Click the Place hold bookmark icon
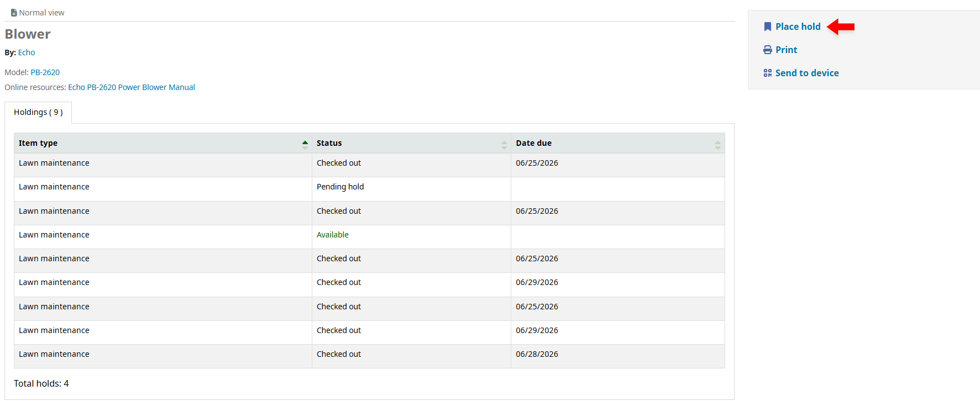Image resolution: width=980 pixels, height=401 pixels. tap(767, 27)
